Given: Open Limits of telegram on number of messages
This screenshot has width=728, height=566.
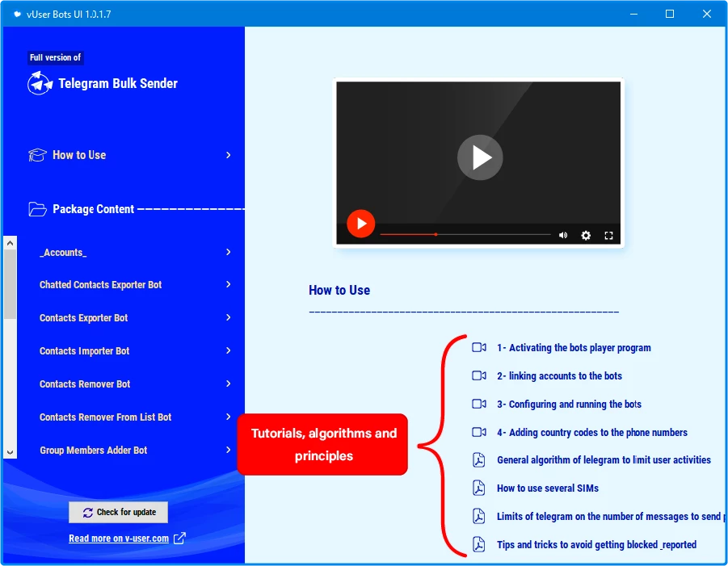Looking at the screenshot, I should tap(611, 517).
